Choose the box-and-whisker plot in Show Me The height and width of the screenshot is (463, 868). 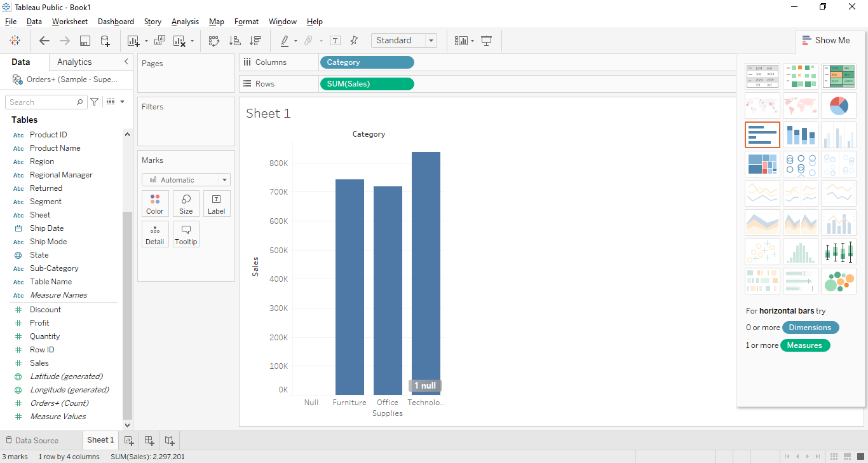pos(839,252)
